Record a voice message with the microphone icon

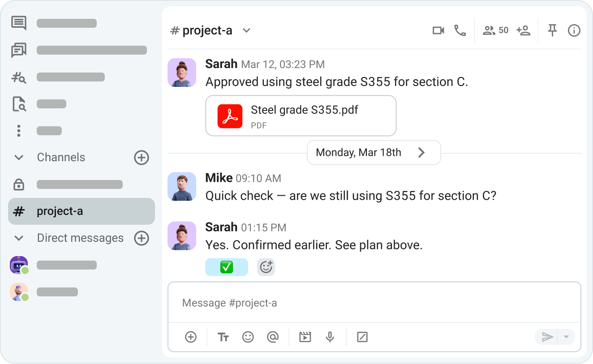330,337
